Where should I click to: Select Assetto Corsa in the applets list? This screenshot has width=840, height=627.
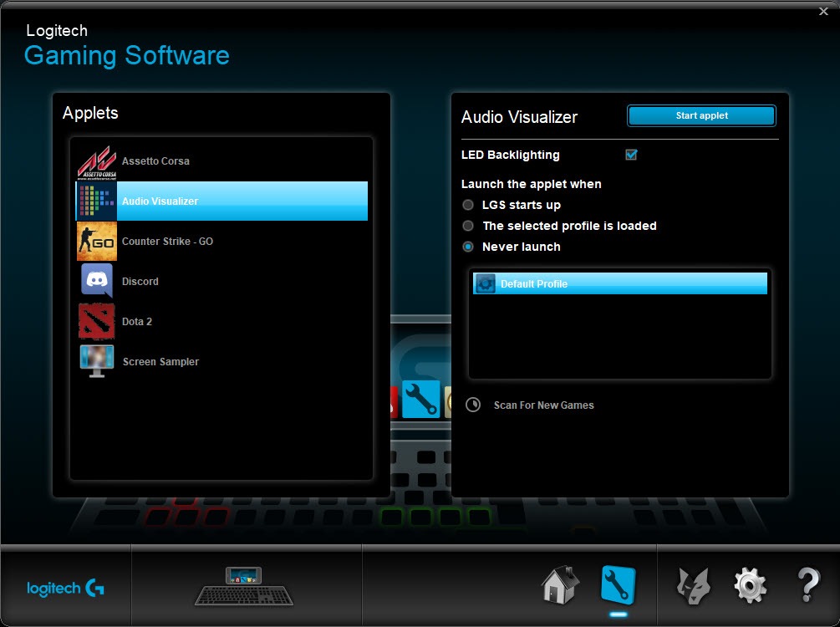coord(221,161)
